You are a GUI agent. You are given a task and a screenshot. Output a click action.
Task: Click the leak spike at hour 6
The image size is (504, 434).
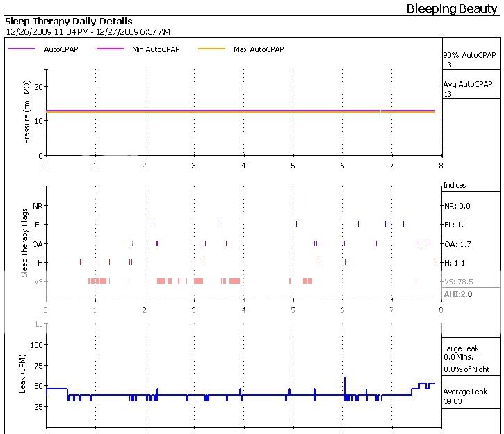pos(345,384)
